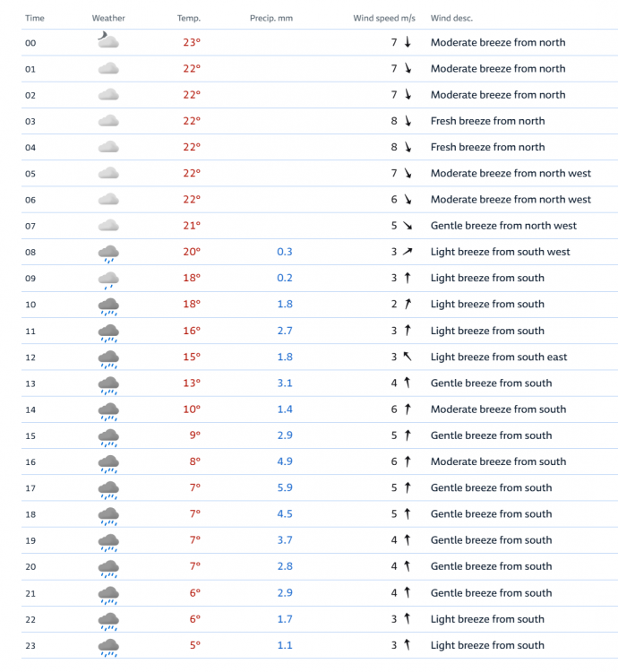Click the Temp. column header

[189, 18]
